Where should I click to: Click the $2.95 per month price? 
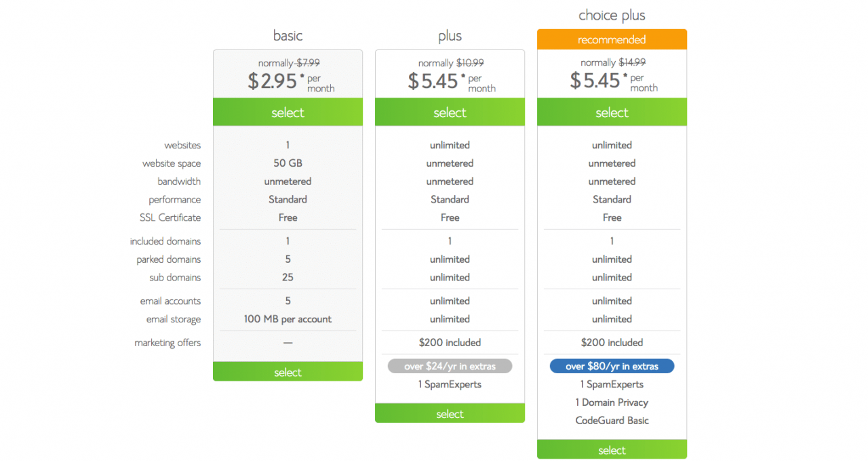[x=273, y=81]
